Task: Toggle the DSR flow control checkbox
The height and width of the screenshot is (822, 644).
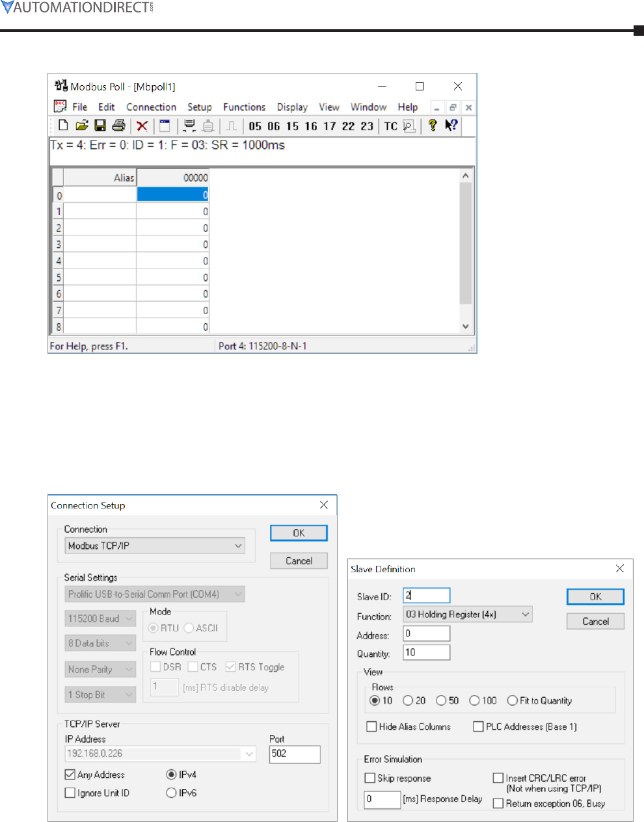Action: pyautogui.click(x=155, y=667)
